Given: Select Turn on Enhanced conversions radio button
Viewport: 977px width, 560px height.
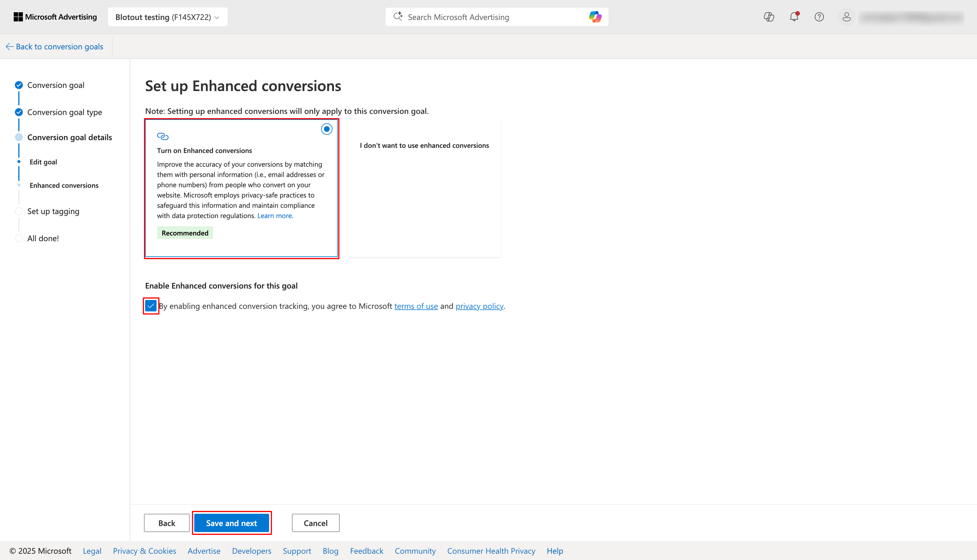Looking at the screenshot, I should click(327, 129).
